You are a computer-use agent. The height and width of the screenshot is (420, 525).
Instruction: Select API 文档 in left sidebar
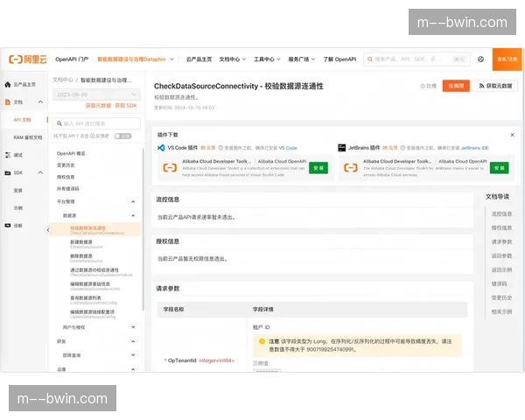click(22, 120)
